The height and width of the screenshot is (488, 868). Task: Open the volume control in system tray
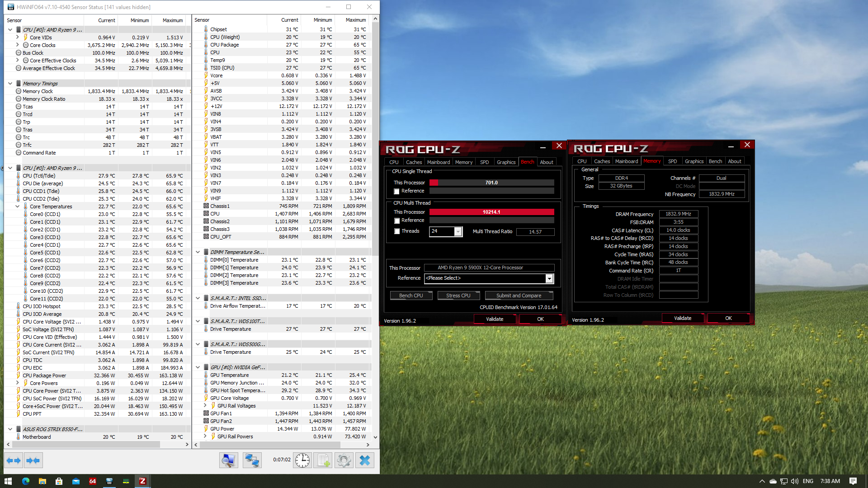(x=795, y=481)
